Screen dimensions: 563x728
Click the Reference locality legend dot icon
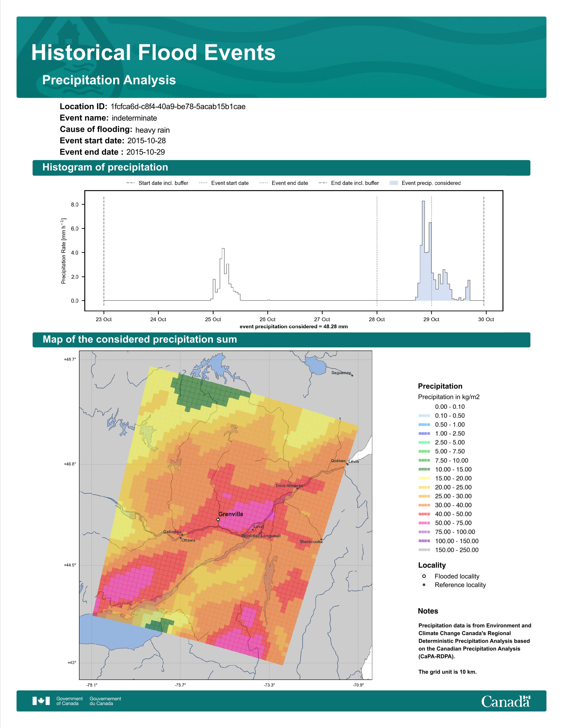point(424,585)
